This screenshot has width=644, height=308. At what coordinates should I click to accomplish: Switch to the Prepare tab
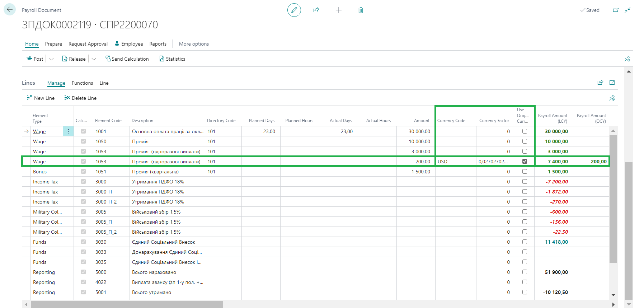click(x=53, y=44)
